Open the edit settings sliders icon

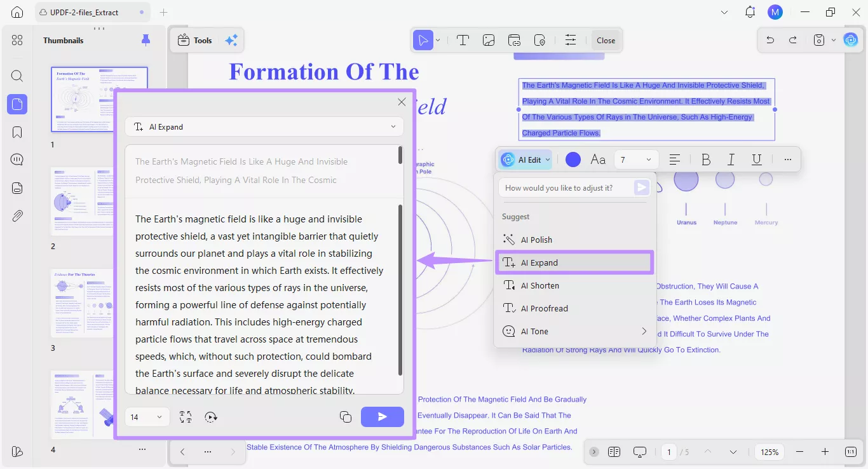[571, 40]
